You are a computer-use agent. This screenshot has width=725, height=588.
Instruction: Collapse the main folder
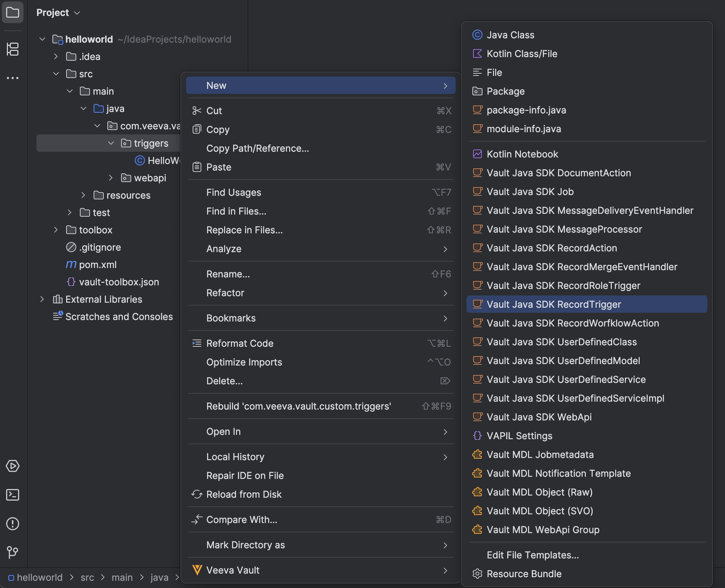click(70, 91)
